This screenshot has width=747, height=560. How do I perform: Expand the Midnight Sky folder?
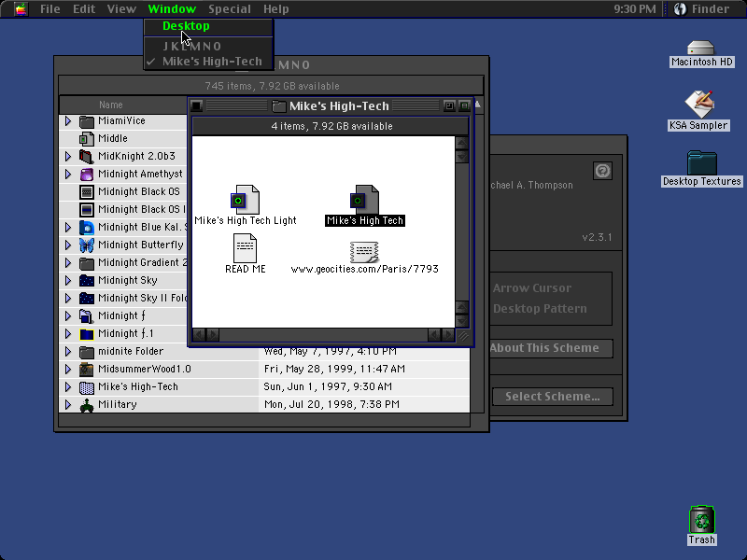(x=68, y=281)
